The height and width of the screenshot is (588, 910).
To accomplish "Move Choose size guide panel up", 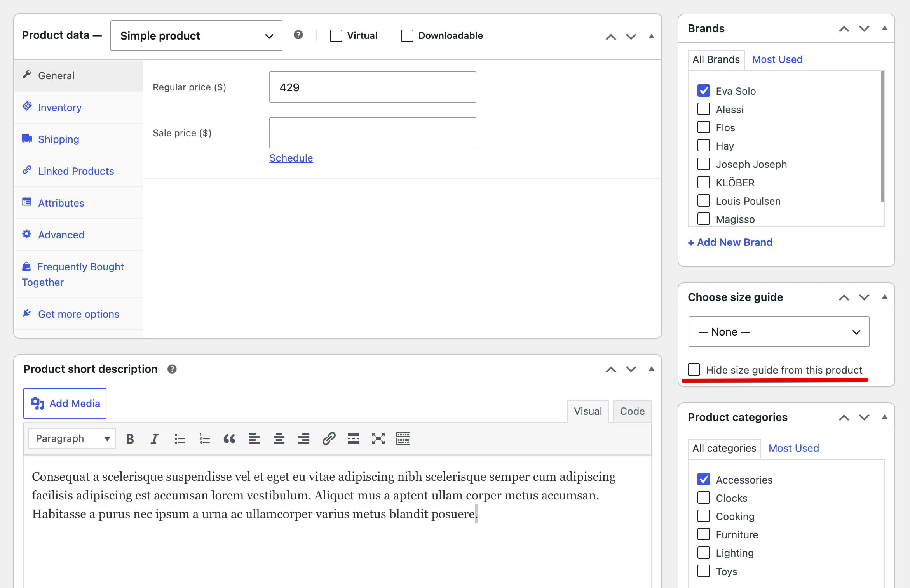I will 844,297.
